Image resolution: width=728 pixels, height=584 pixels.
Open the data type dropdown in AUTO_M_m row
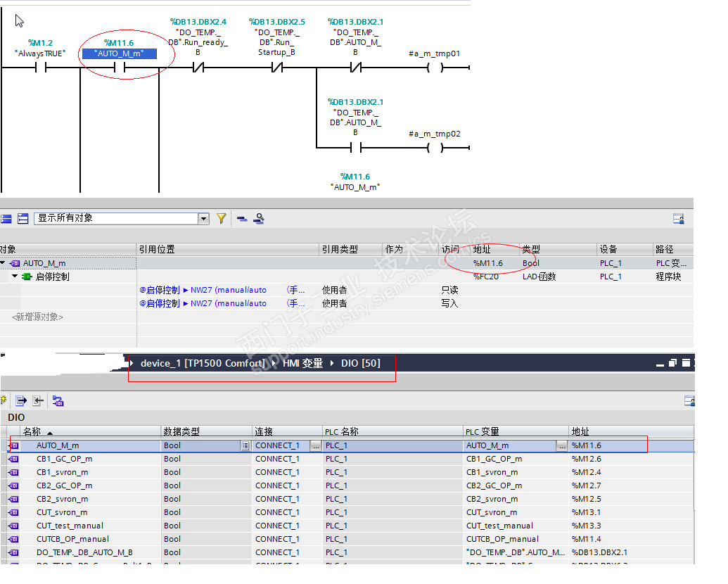(245, 446)
